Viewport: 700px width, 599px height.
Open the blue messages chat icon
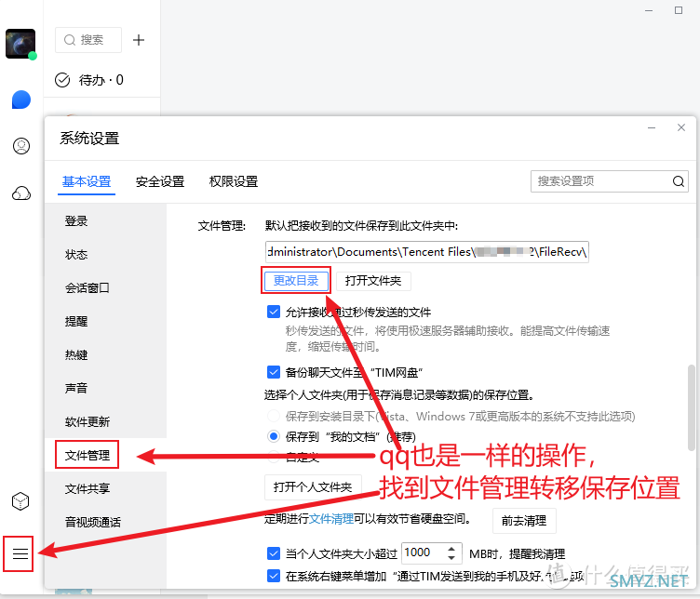point(21,100)
